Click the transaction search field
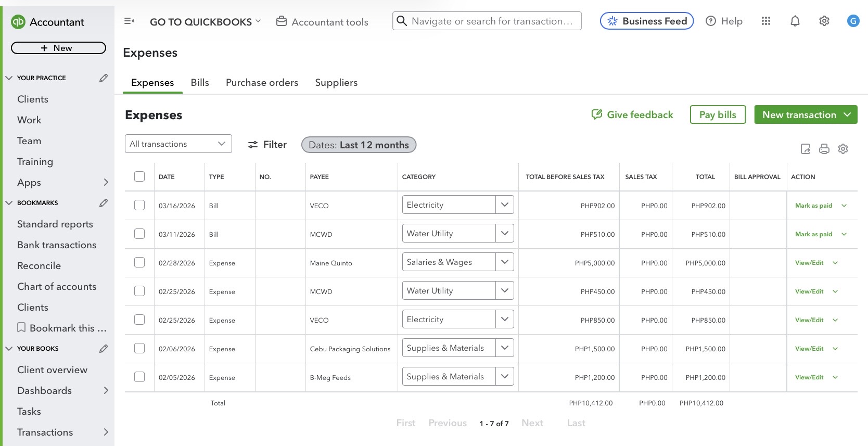Screen dimensions: 868x446 pyautogui.click(x=492, y=21)
